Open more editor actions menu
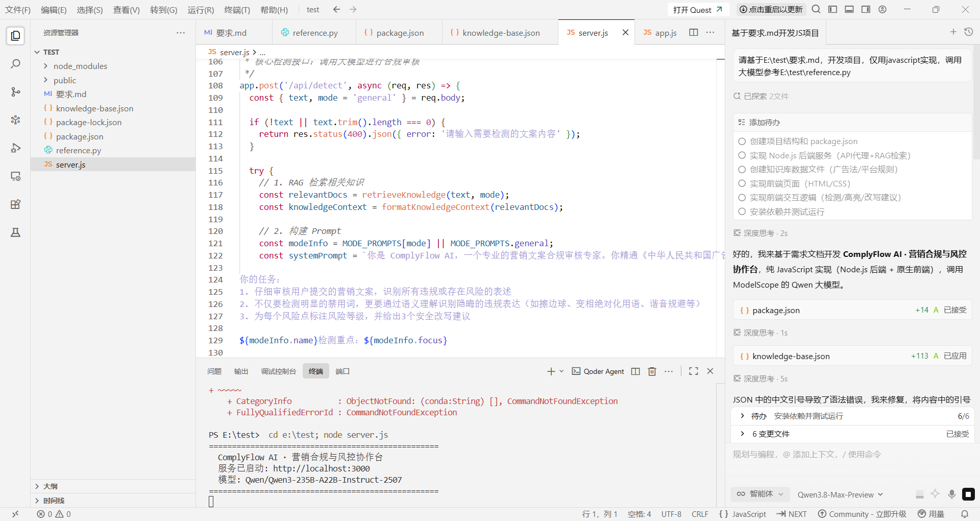980x521 pixels. pyautogui.click(x=710, y=32)
